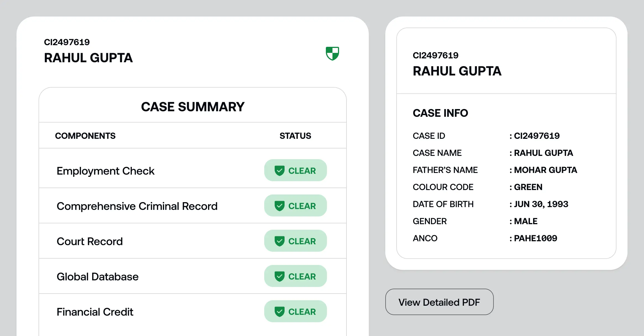
Task: Click the shield icon for Comprehensive Criminal Record
Action: tap(279, 206)
